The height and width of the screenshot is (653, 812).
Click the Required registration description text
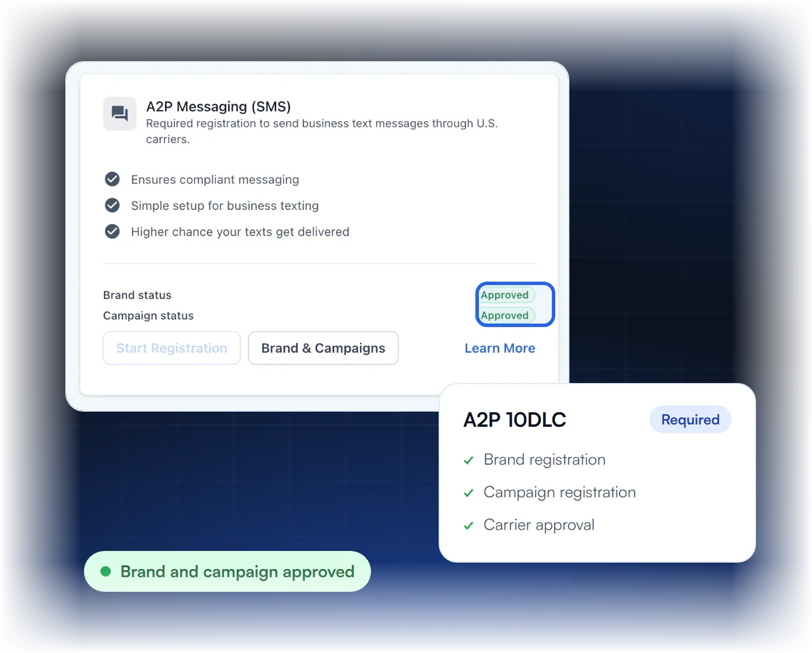coord(321,131)
